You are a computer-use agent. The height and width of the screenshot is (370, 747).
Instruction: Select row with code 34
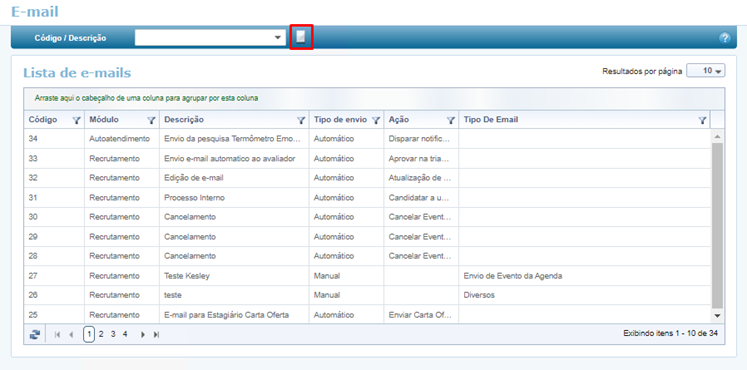(x=367, y=139)
